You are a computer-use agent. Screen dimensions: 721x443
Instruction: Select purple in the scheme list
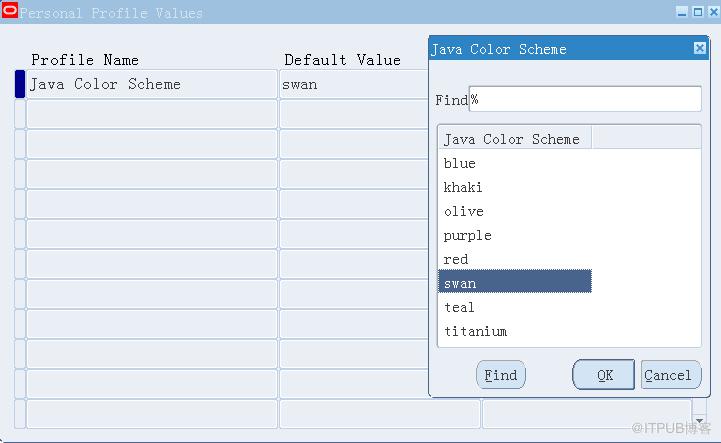coord(467,235)
